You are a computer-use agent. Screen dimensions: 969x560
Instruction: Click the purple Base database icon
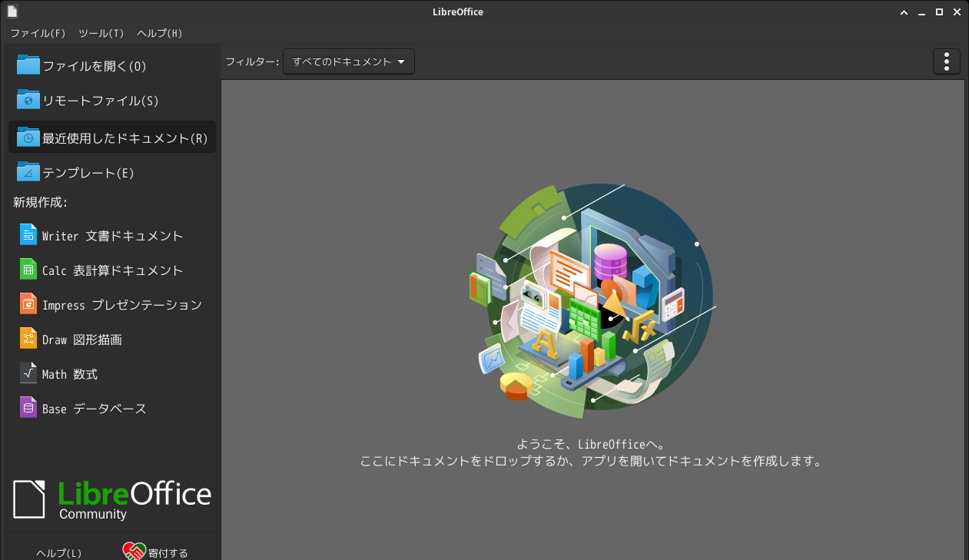click(28, 408)
